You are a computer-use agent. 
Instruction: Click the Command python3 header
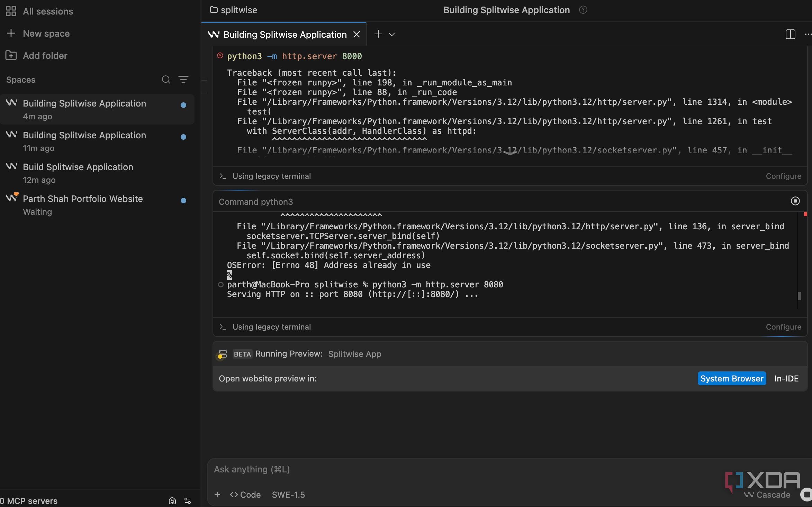pyautogui.click(x=256, y=202)
